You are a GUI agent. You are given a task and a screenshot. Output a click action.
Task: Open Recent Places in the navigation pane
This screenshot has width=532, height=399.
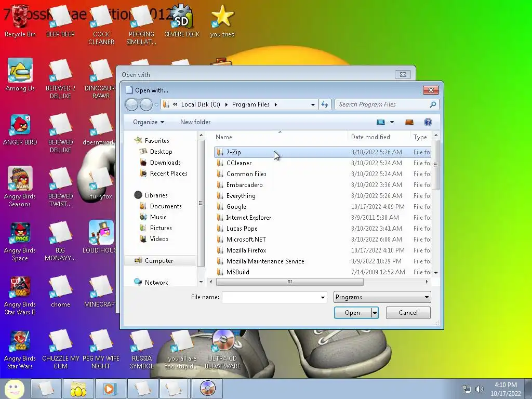pyautogui.click(x=169, y=174)
